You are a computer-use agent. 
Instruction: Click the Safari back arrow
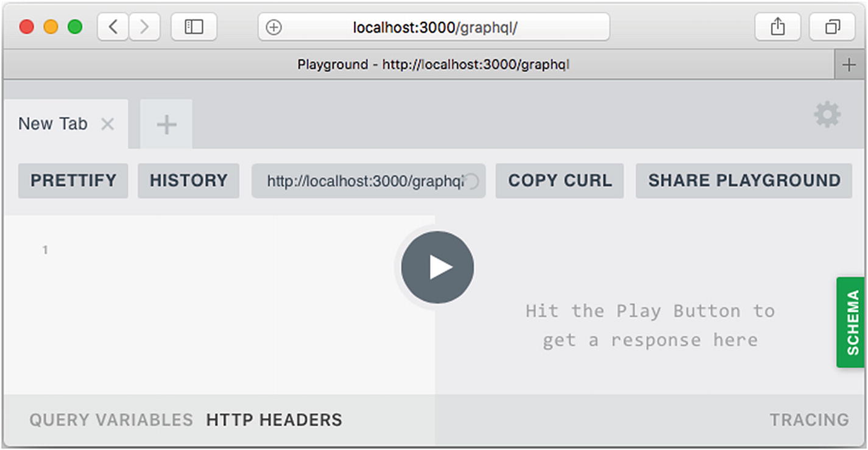click(113, 27)
